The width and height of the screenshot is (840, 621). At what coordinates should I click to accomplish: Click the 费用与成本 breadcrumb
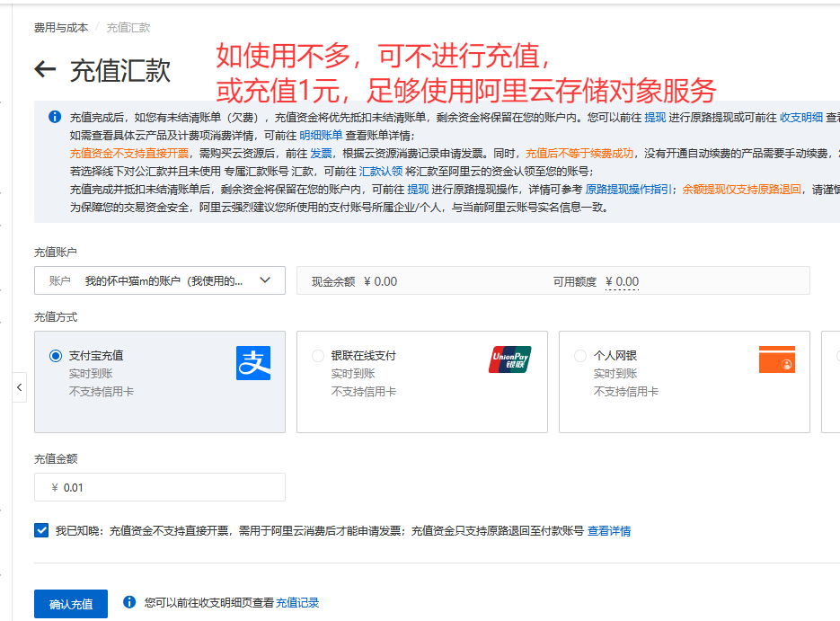click(x=61, y=27)
